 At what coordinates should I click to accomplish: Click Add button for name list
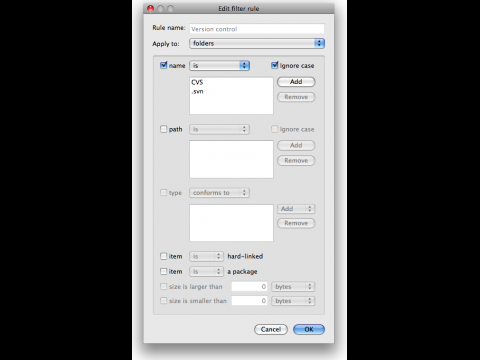point(296,82)
